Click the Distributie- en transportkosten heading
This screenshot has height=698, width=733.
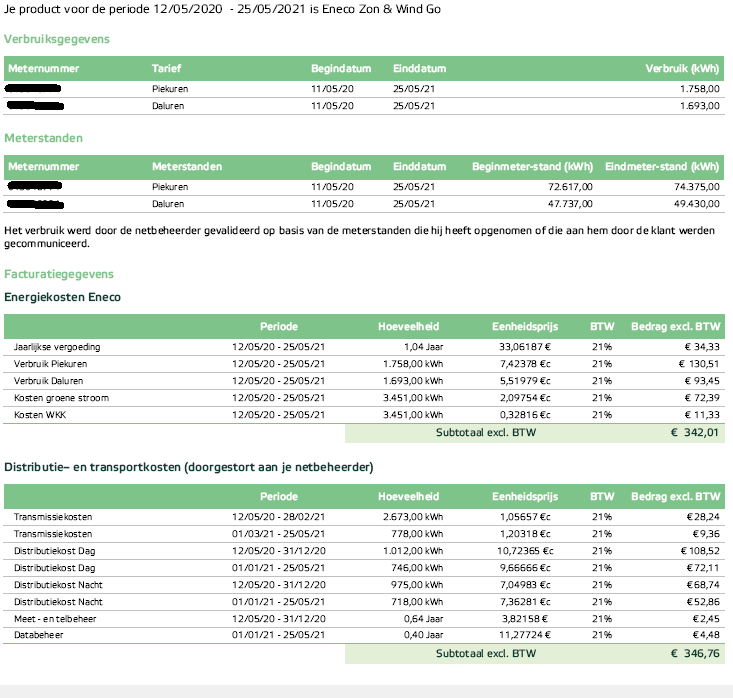coord(188,467)
